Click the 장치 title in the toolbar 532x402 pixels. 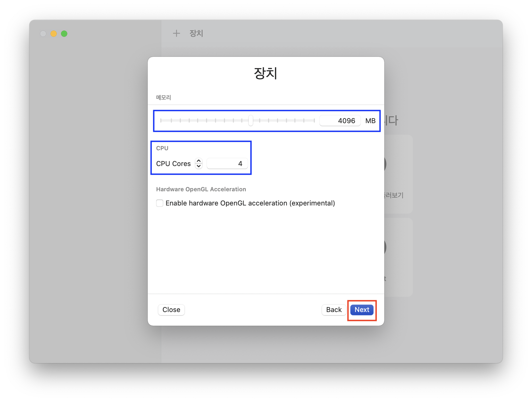coord(196,33)
